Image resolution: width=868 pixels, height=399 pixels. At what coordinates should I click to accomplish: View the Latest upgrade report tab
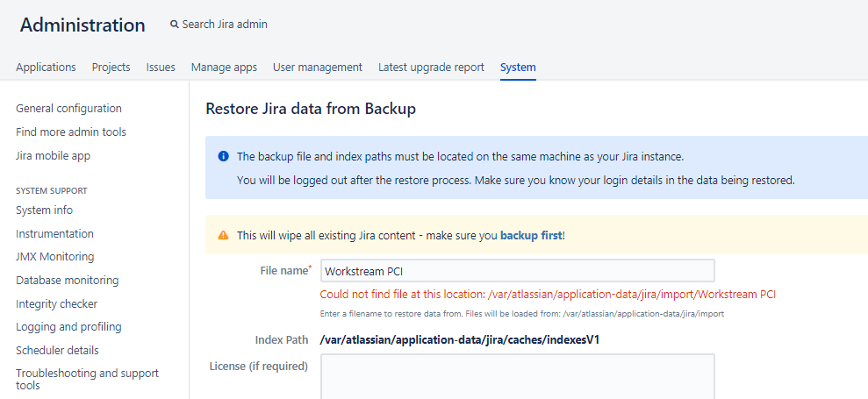(431, 67)
